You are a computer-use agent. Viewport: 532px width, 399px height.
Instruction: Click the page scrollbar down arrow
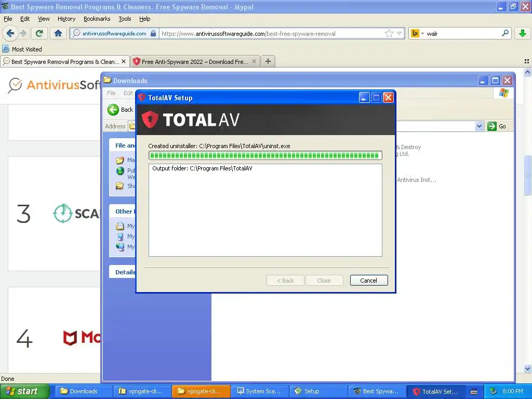coord(527,368)
